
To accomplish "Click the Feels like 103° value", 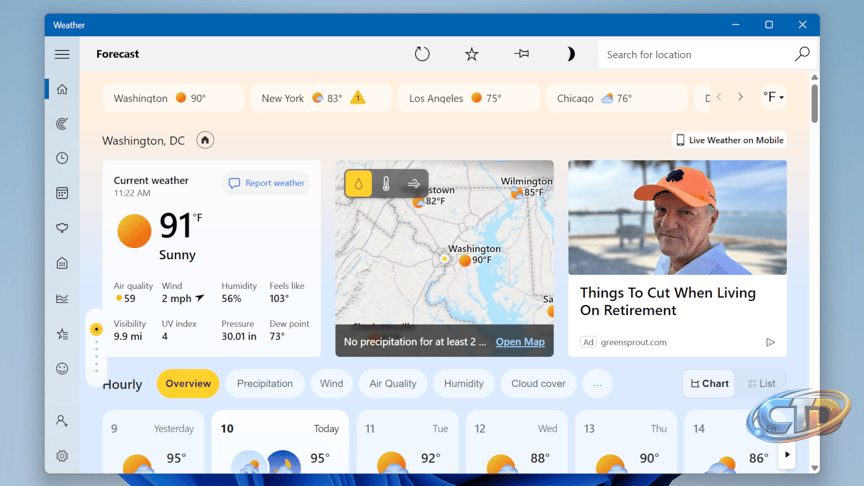I will click(279, 299).
